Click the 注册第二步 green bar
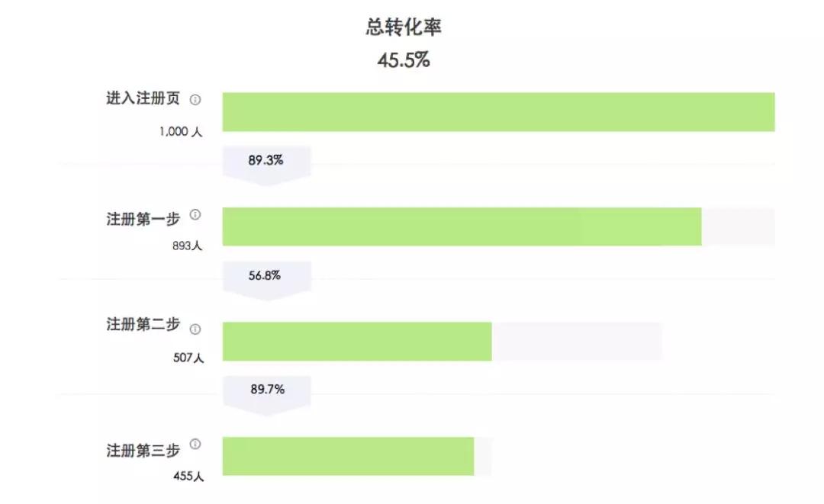The height and width of the screenshot is (504, 824). [357, 342]
